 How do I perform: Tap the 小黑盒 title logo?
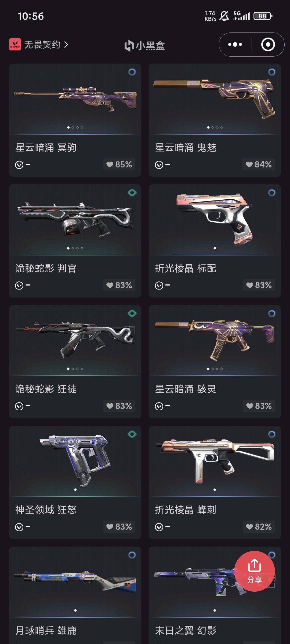pos(144,45)
